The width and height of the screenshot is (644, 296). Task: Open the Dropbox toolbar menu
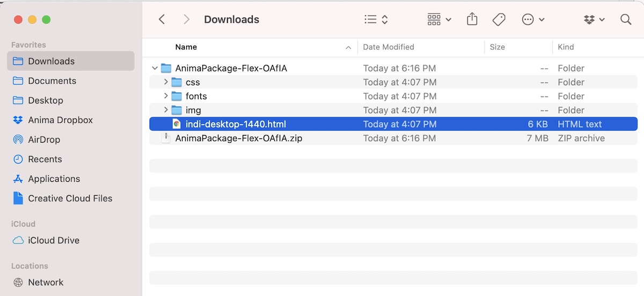594,19
